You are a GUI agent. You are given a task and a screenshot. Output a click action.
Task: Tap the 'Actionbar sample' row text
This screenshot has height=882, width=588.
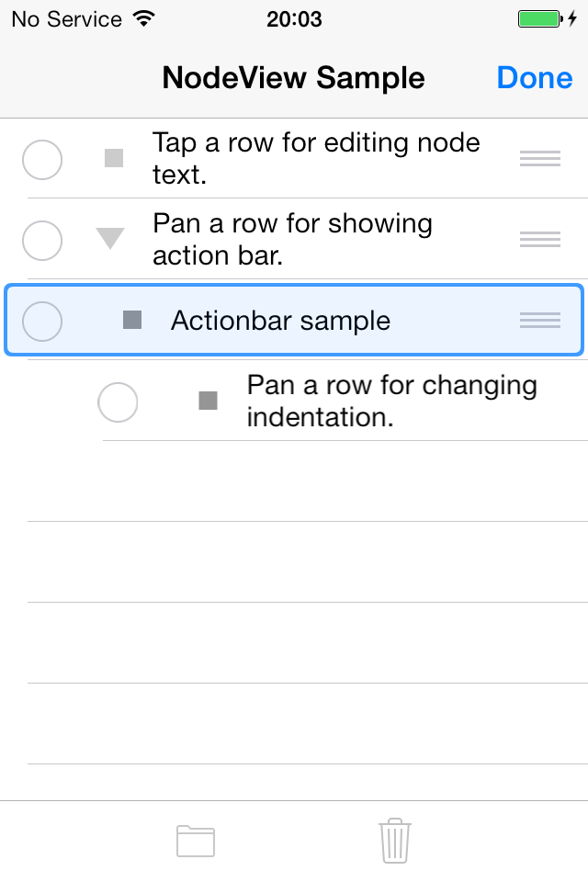pos(280,321)
